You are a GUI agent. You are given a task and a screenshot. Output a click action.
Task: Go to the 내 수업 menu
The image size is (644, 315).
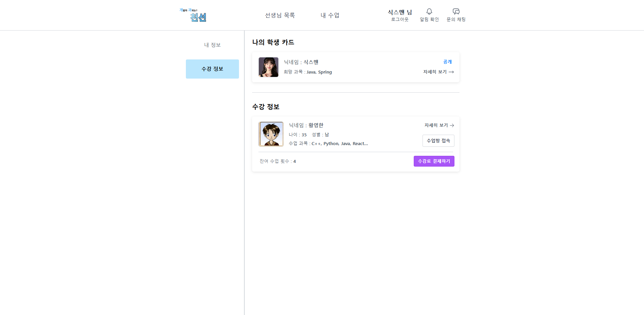(330, 15)
